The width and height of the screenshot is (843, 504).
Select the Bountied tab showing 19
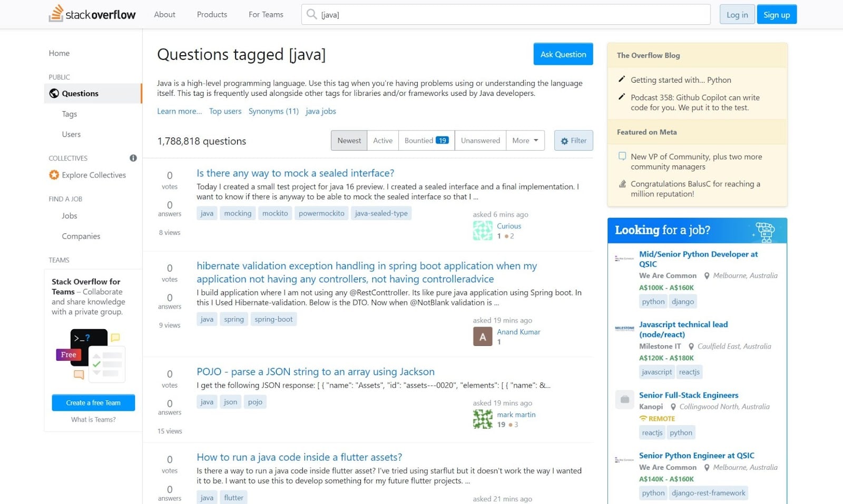pos(426,140)
